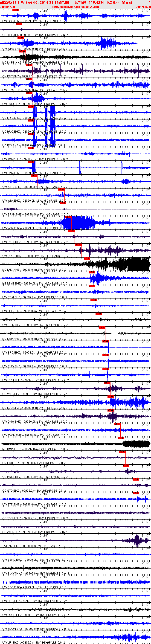
Task: Select the UW SVOH EHZ station label
Action: click(35, 435)
